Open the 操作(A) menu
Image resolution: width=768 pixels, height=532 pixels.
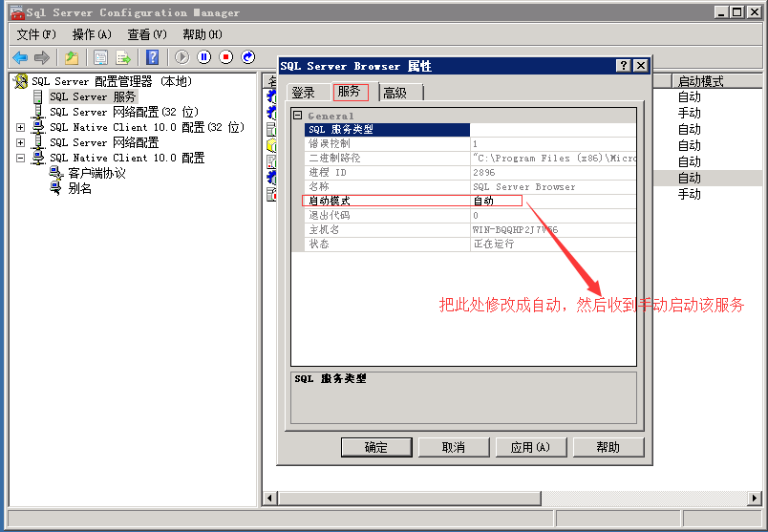click(92, 34)
